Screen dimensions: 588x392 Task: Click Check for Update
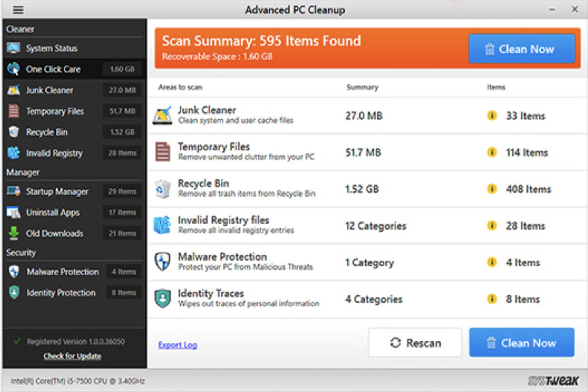coord(72,356)
